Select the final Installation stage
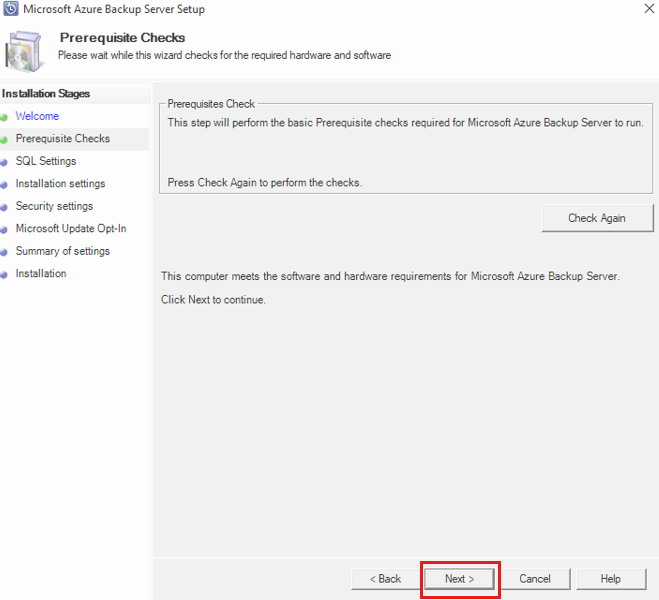Image resolution: width=659 pixels, height=600 pixels. [x=41, y=274]
